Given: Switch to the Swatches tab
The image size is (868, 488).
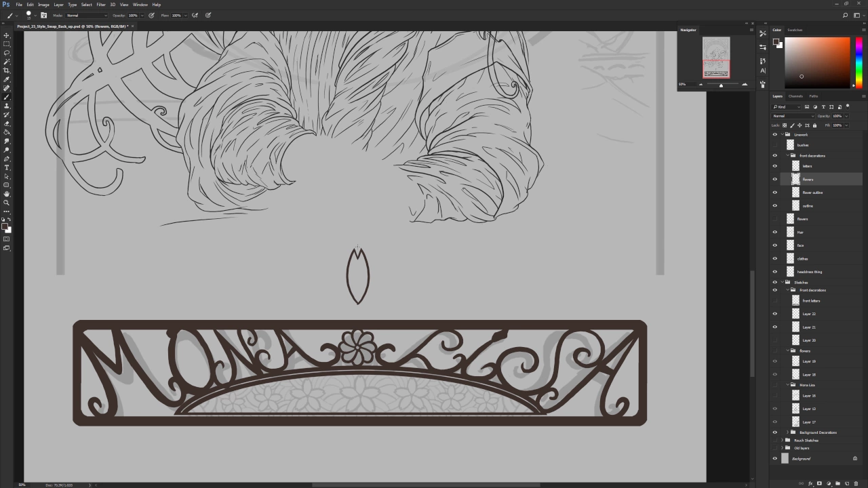Looking at the screenshot, I should tap(795, 30).
